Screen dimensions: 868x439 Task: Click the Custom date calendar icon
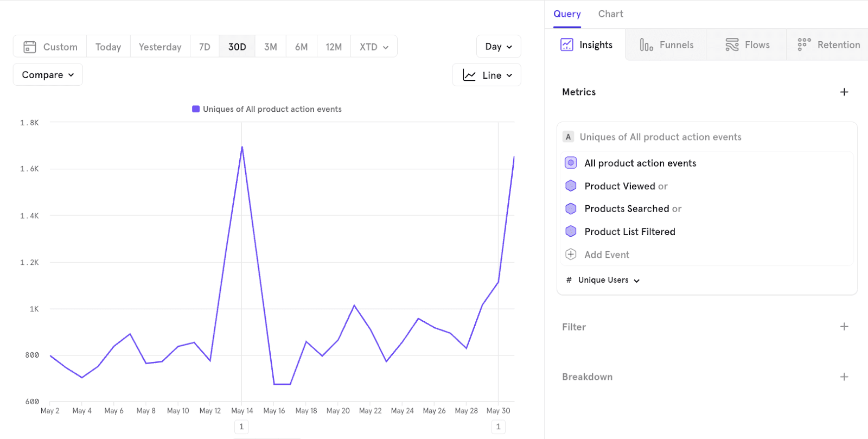tap(30, 47)
